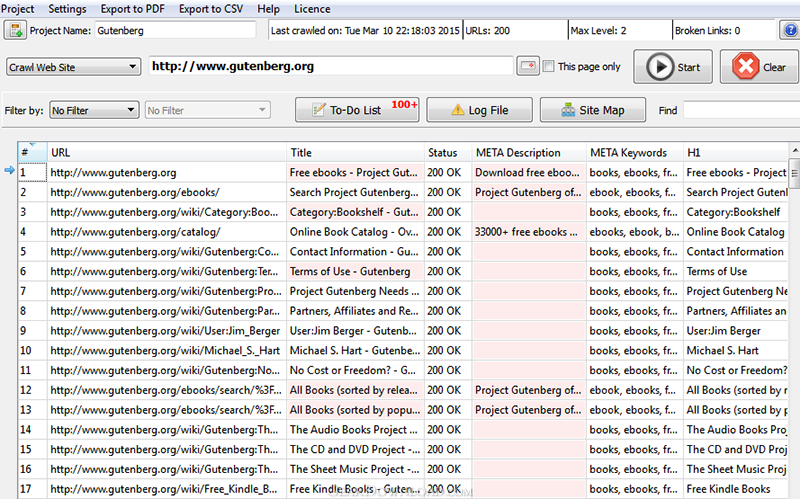Click URL cell ending wiki/User:Jim_Berger
This screenshot has width=800, height=499.
click(167, 331)
